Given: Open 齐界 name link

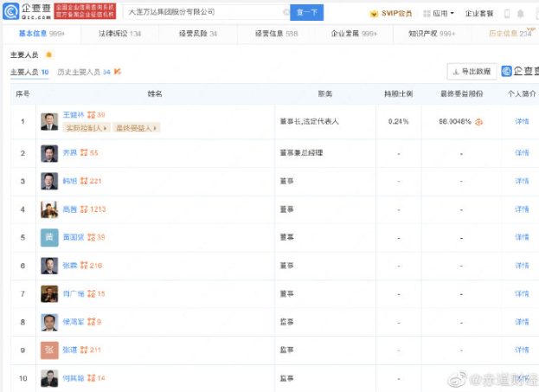Looking at the screenshot, I should [x=70, y=152].
